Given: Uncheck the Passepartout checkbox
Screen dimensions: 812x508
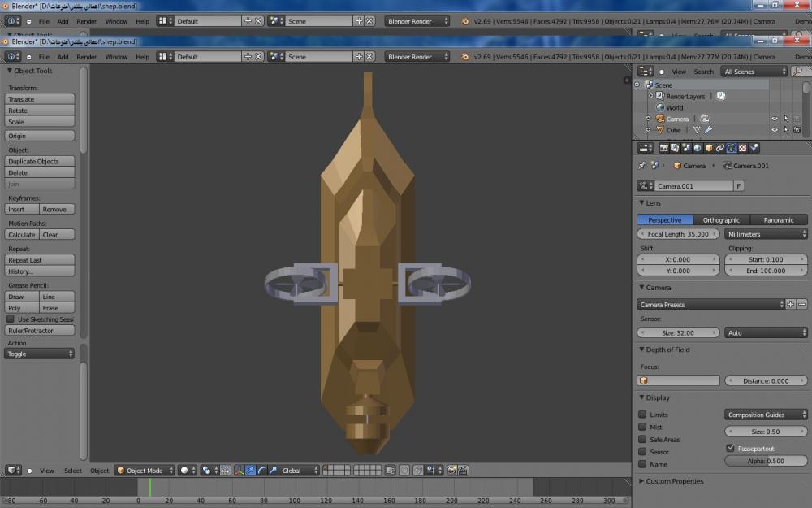Looking at the screenshot, I should pos(730,448).
